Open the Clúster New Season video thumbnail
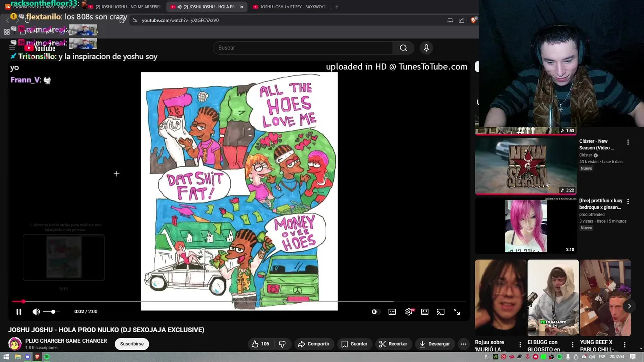Screen dimensions: 644x362 (x=526, y=166)
